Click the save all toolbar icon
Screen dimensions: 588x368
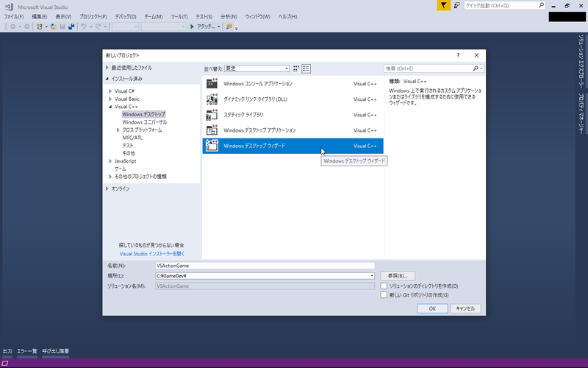tap(71, 26)
